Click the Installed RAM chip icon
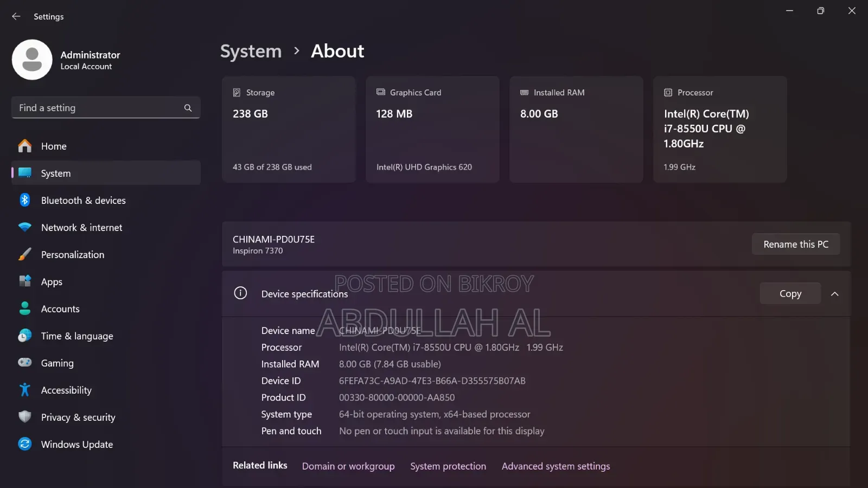Viewport: 868px width, 488px height. click(525, 92)
